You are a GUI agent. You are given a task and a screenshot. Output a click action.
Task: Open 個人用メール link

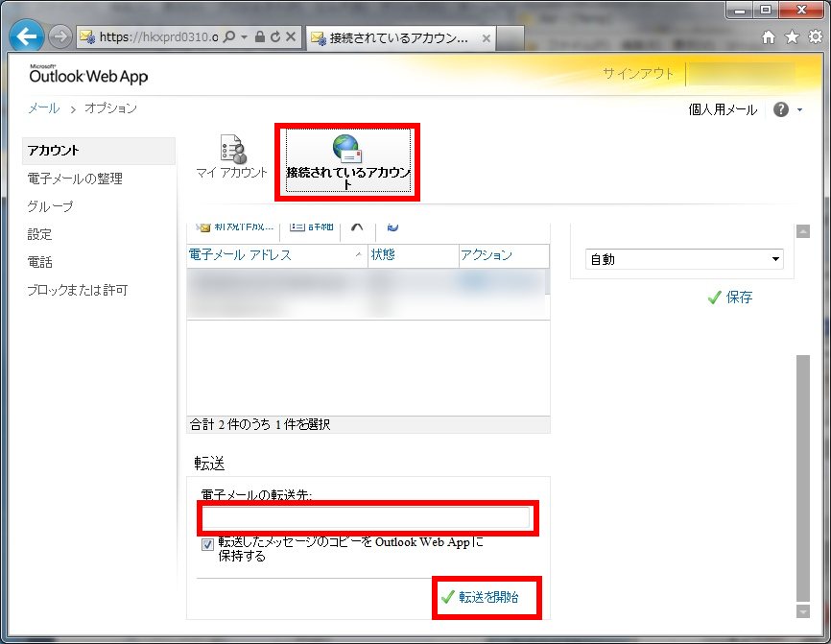[x=723, y=109]
